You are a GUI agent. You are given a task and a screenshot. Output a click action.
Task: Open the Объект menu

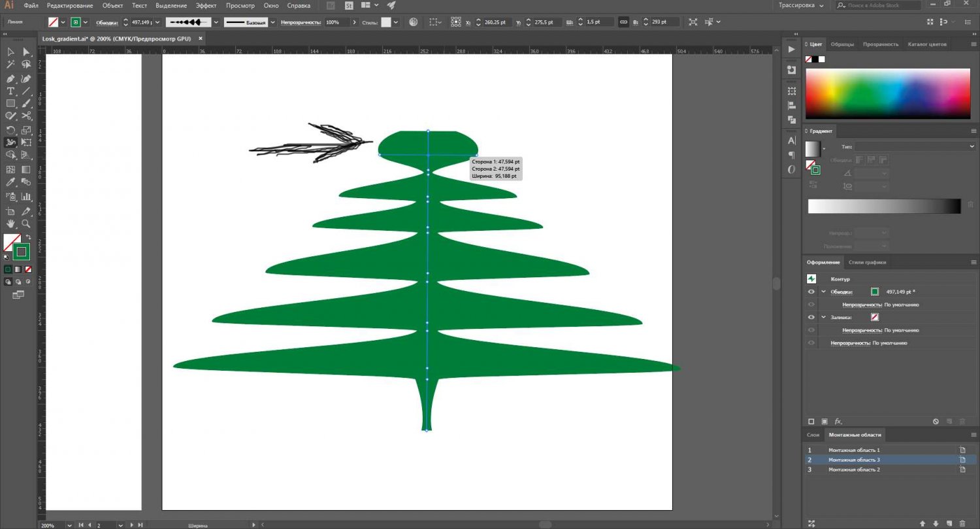(112, 5)
